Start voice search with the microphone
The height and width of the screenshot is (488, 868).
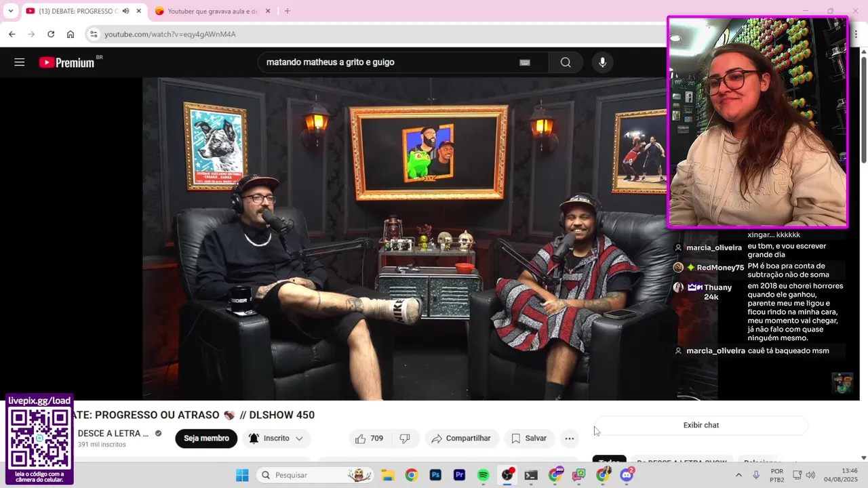tap(602, 62)
